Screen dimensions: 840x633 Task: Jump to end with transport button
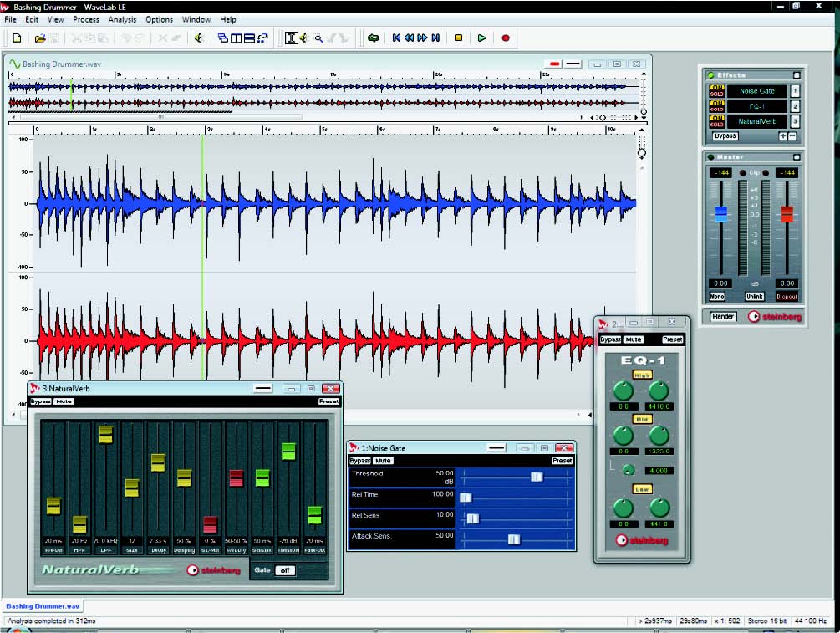click(435, 38)
